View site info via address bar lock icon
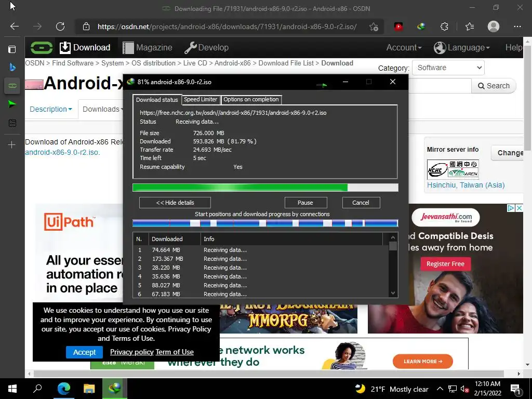The height and width of the screenshot is (399, 532). pos(86,26)
